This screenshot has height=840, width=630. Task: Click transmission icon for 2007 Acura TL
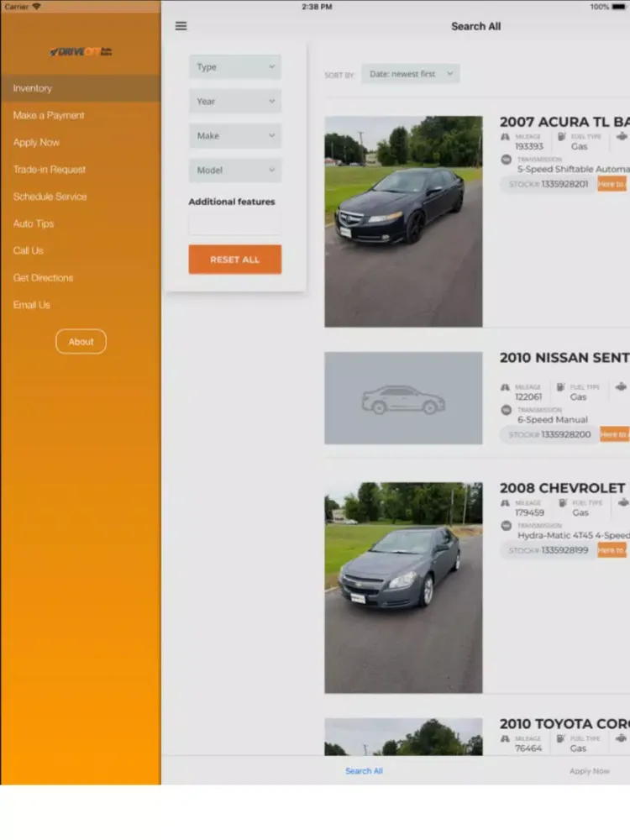pyautogui.click(x=506, y=160)
